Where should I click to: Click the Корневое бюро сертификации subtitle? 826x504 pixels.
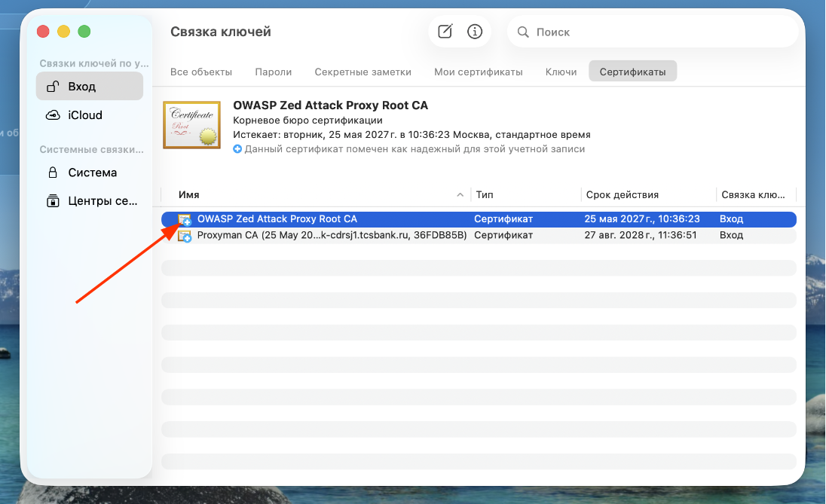[307, 120]
